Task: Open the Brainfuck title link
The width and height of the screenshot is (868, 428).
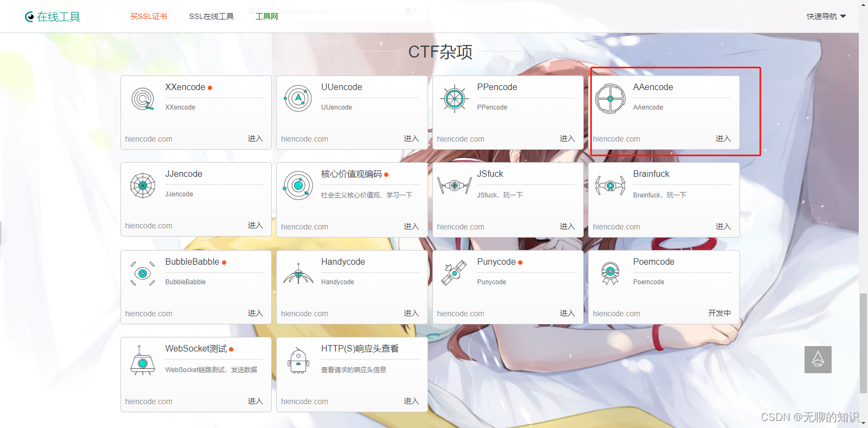Action: (651, 174)
